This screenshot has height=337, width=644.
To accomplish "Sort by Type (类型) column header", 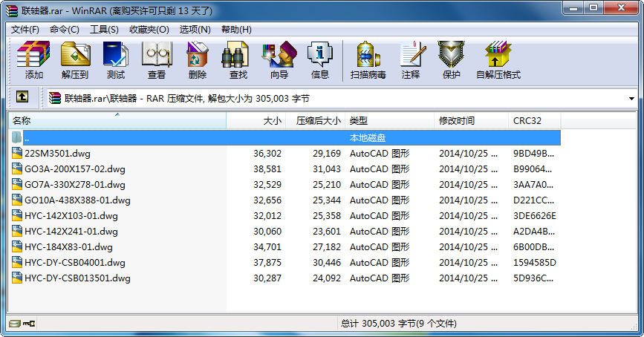I will (389, 121).
